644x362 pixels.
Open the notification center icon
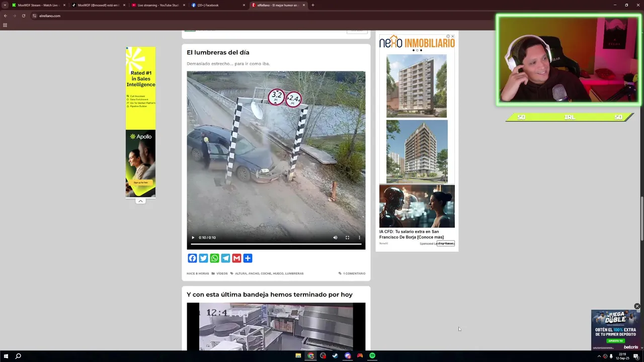[x=636, y=356]
